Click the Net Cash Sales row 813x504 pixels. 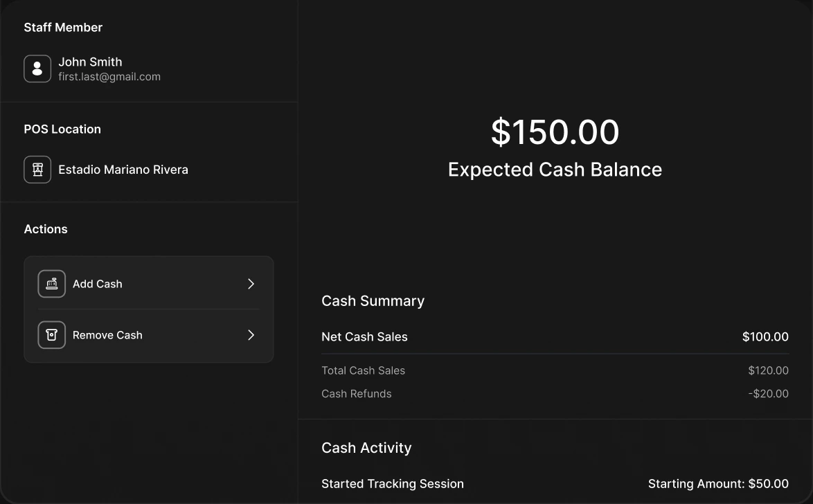555,336
